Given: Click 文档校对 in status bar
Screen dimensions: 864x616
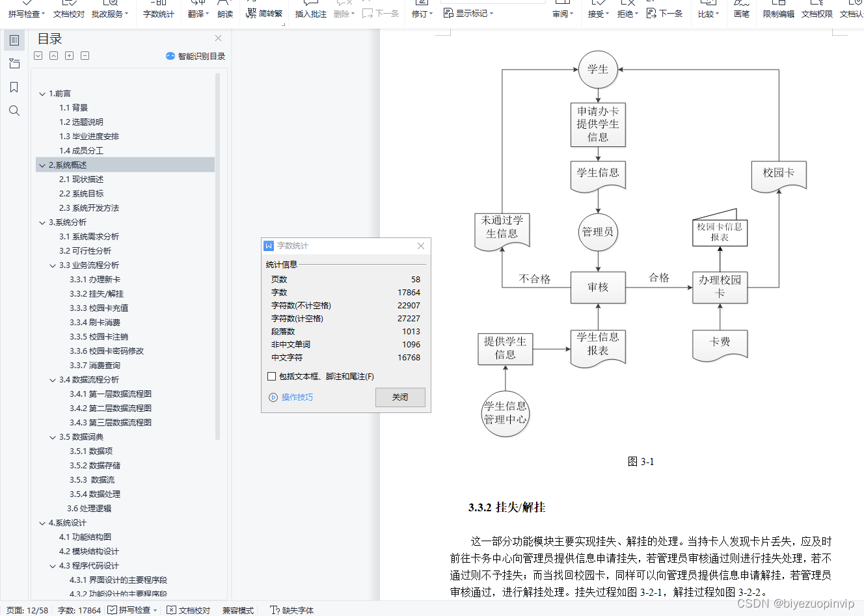Looking at the screenshot, I should 189,610.
